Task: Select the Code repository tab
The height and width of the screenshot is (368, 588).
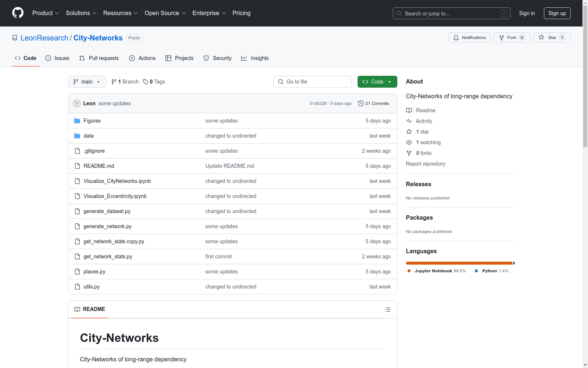Action: tap(26, 58)
